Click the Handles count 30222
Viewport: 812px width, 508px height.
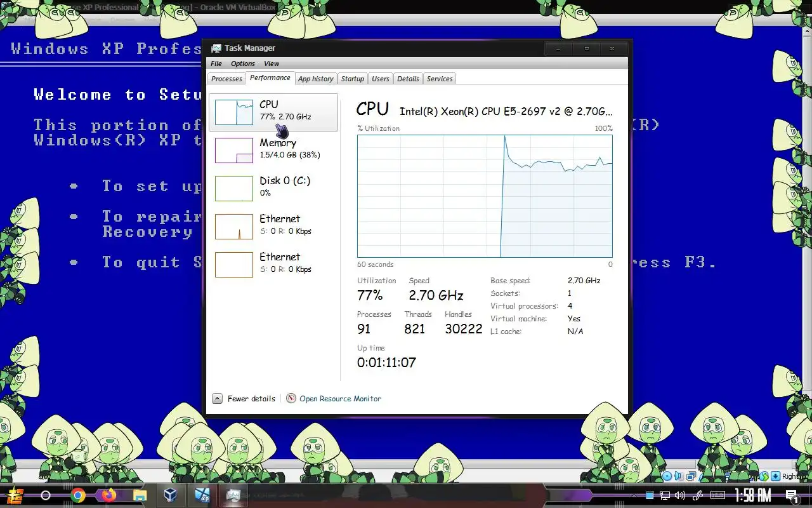click(x=464, y=329)
